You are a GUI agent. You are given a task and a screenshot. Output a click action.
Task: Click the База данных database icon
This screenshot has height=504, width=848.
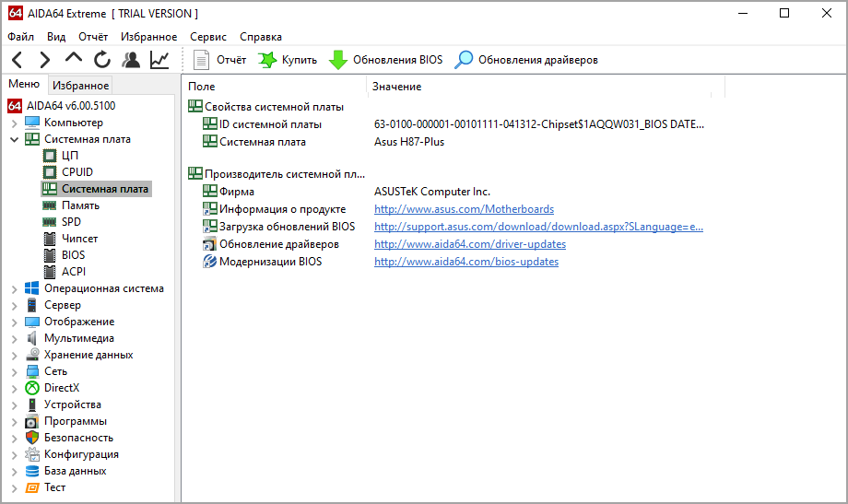[x=32, y=471]
